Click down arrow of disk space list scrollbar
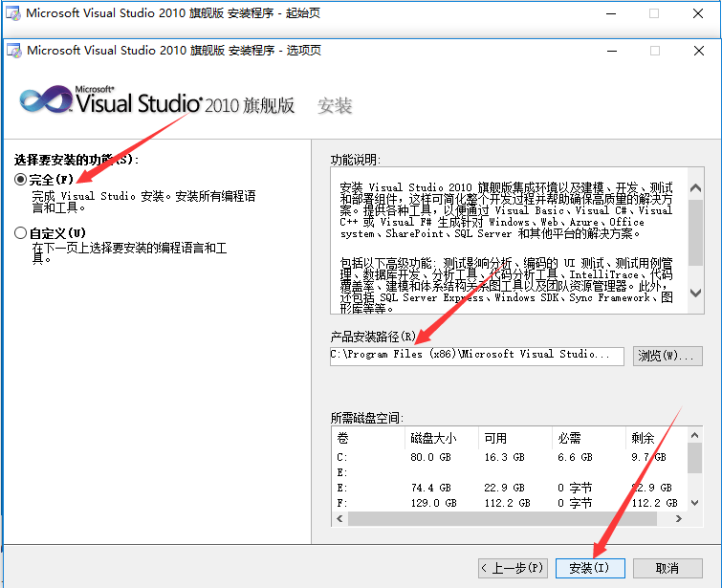Screen dimensions: 722x588 (695, 503)
